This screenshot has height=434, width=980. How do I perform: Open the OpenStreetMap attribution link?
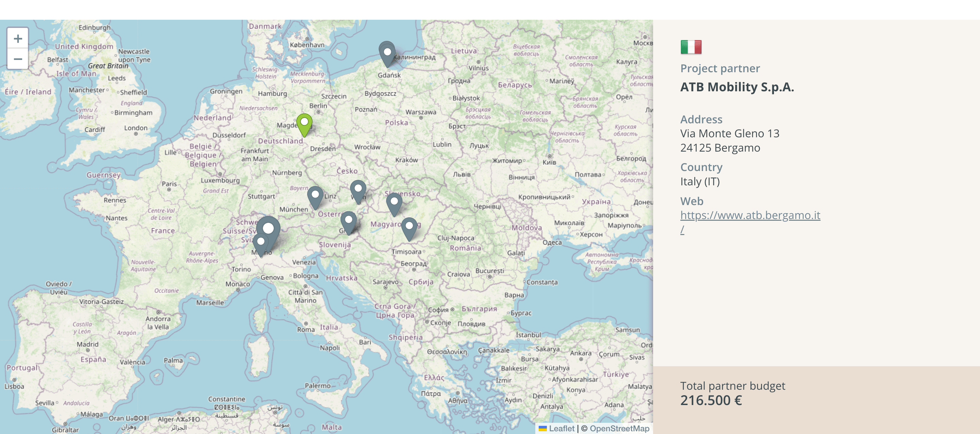pos(619,428)
